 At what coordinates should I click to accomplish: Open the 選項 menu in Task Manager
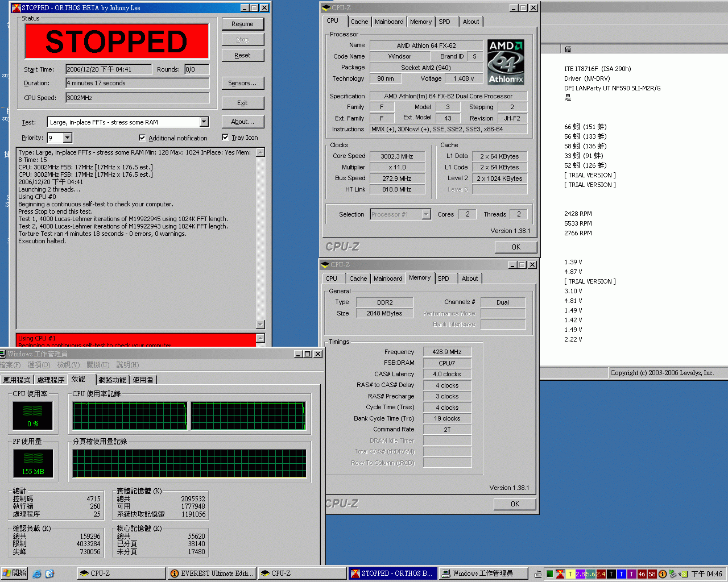coord(39,365)
